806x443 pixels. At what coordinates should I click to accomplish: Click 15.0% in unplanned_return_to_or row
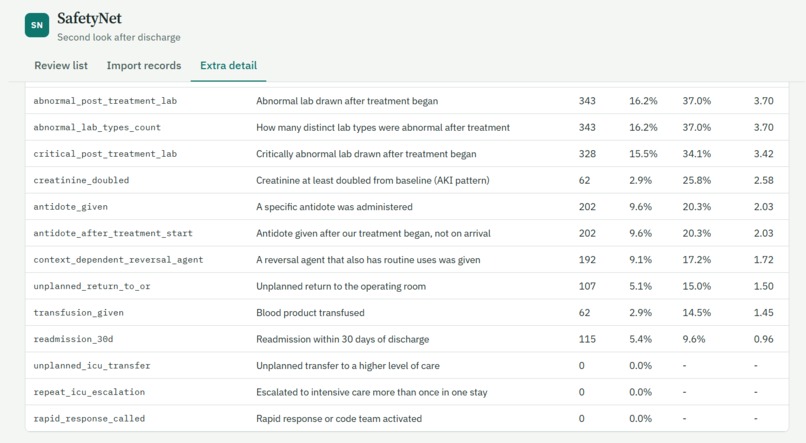tap(697, 286)
